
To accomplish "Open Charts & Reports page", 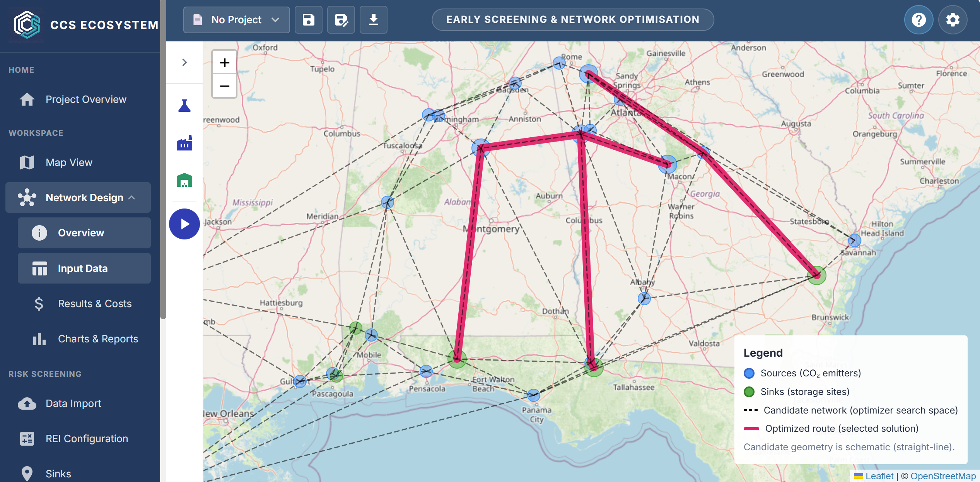I will click(x=98, y=339).
